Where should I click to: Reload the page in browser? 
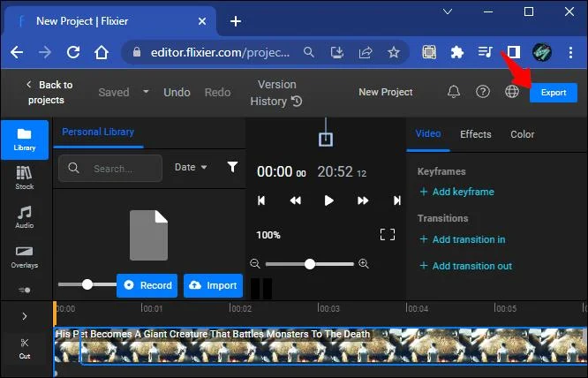pos(73,52)
